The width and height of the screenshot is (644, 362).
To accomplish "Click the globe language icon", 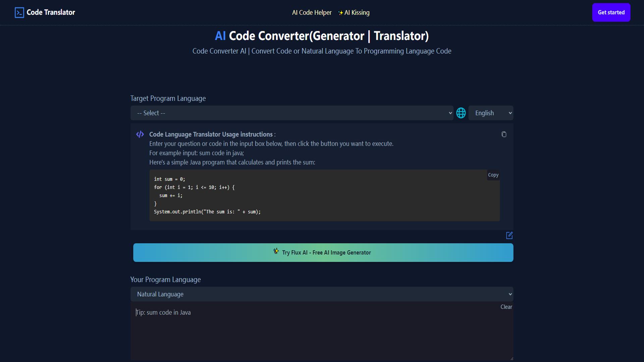I will coord(461,113).
